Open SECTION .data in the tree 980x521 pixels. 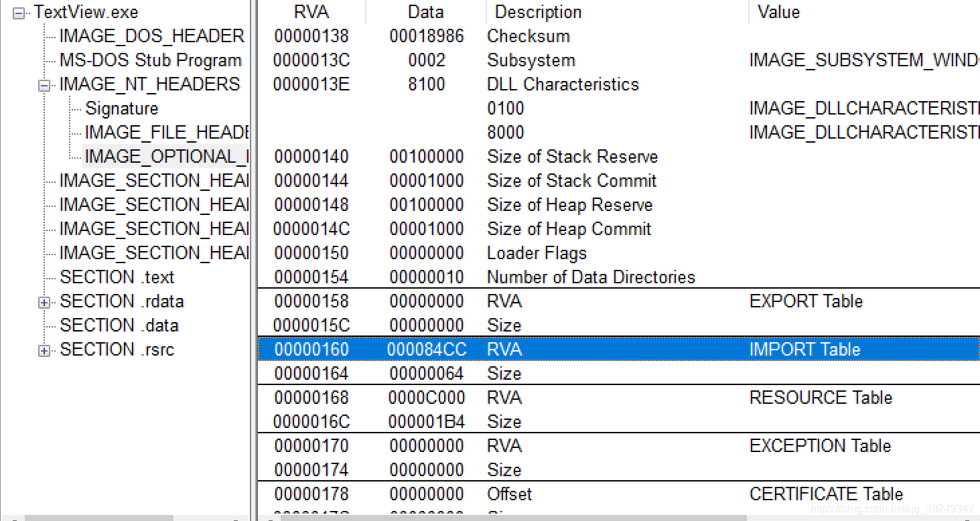point(119,325)
